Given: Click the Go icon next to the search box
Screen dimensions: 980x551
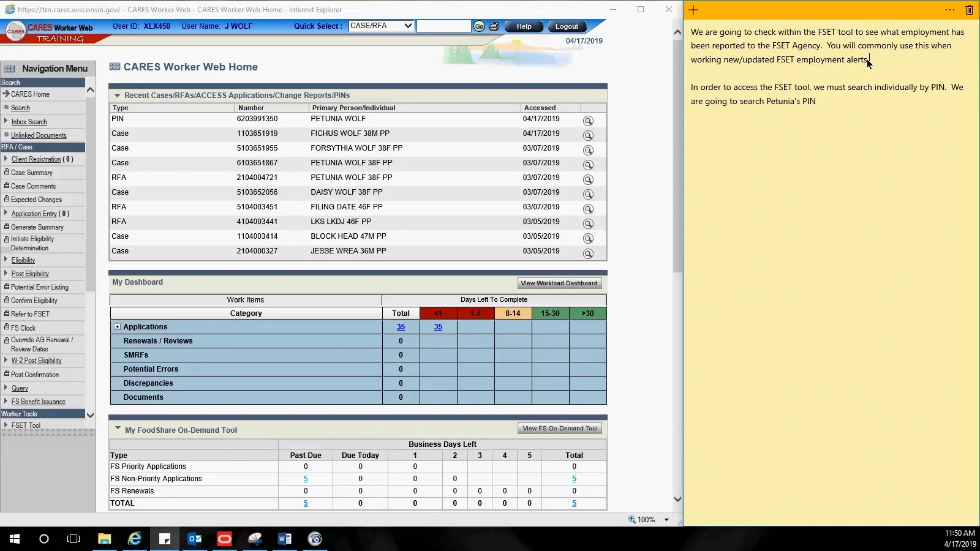Looking at the screenshot, I should point(479,26).
